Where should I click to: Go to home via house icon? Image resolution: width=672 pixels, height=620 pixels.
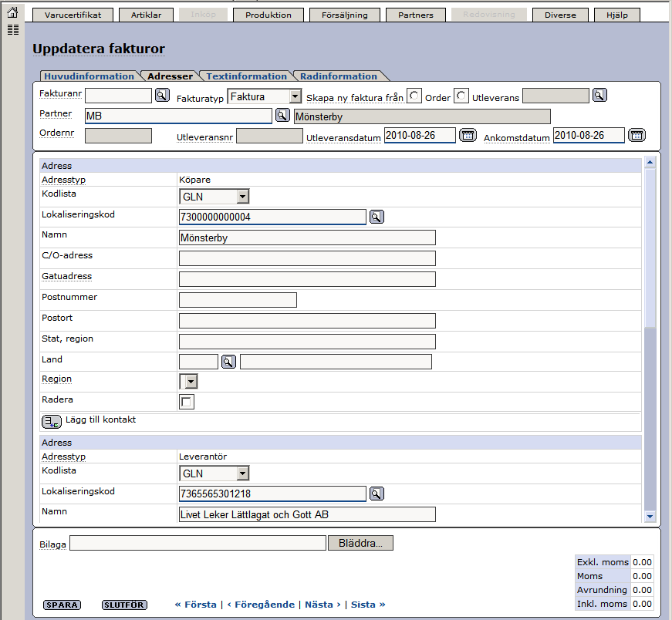(x=13, y=12)
